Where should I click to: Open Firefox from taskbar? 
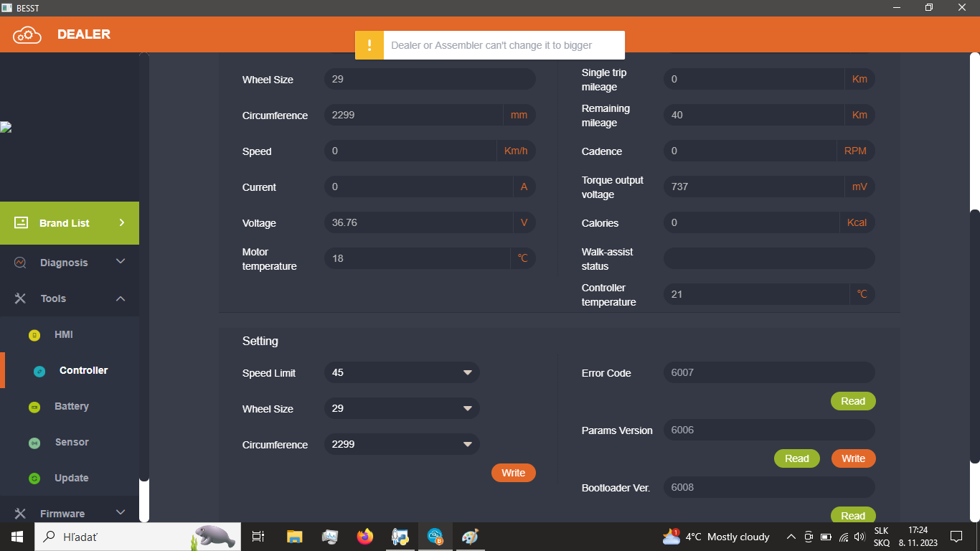pyautogui.click(x=365, y=537)
